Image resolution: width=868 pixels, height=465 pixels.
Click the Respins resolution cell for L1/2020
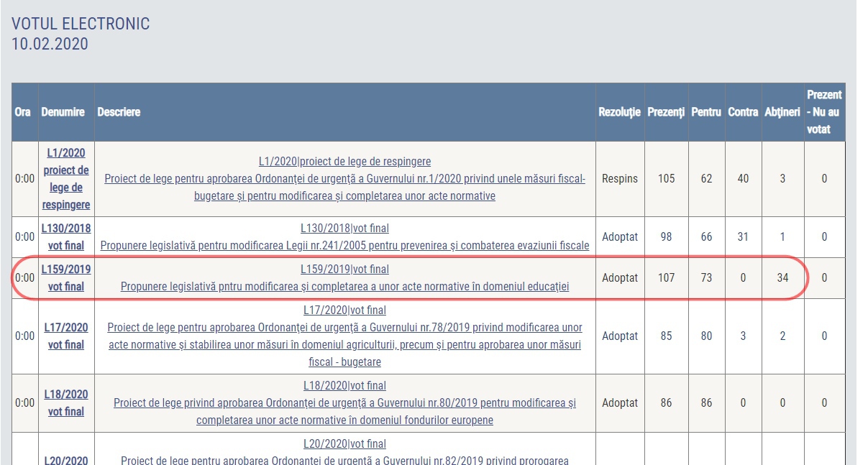click(x=620, y=179)
